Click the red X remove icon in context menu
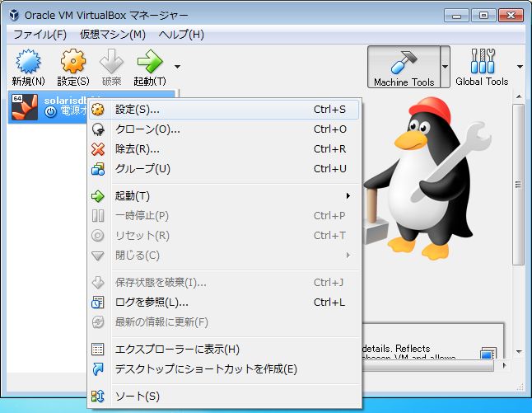Image resolution: width=532 pixels, height=413 pixels. (98, 148)
